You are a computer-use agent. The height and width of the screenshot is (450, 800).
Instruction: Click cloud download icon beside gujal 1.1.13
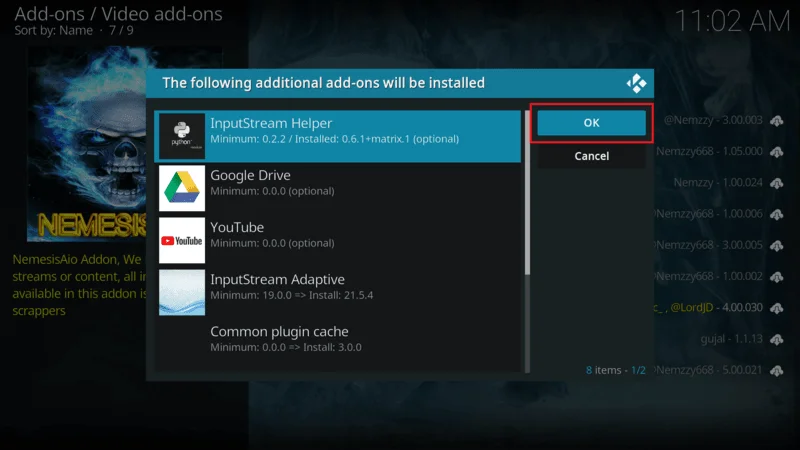777,339
